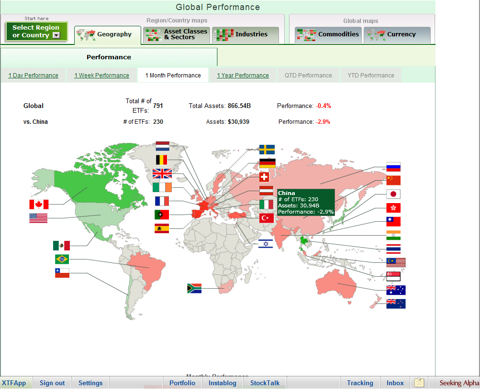Open the StockTalk link
The width and height of the screenshot is (480, 389).
pyautogui.click(x=265, y=383)
